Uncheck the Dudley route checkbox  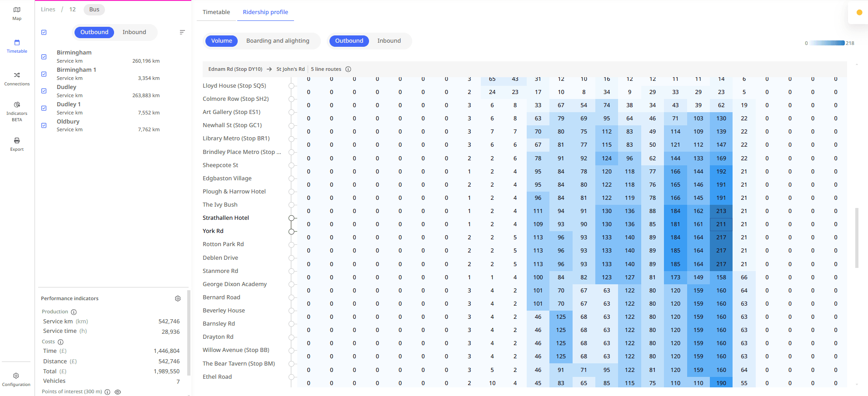click(44, 91)
